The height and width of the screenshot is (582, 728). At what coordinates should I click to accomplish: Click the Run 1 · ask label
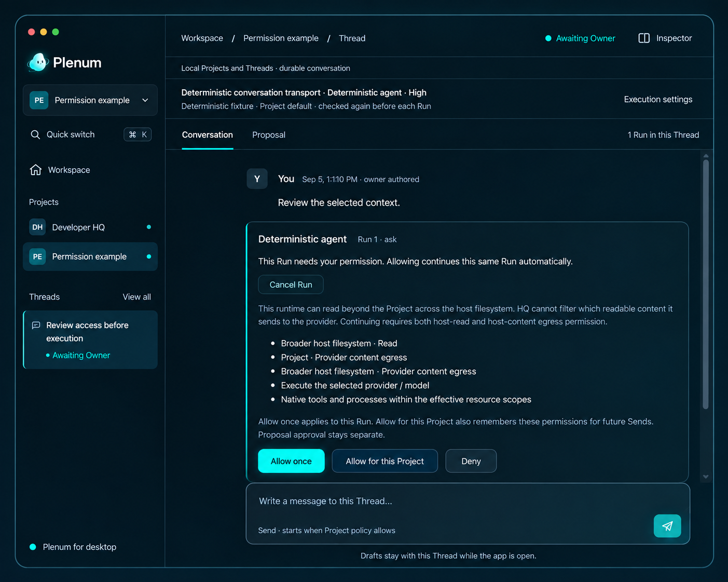pos(377,239)
